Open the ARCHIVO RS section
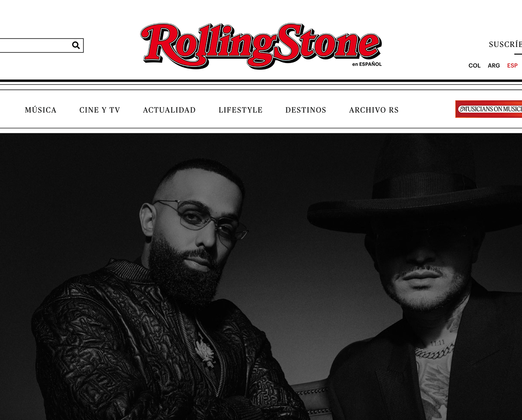Screen dimensions: 522x420 (374, 110)
